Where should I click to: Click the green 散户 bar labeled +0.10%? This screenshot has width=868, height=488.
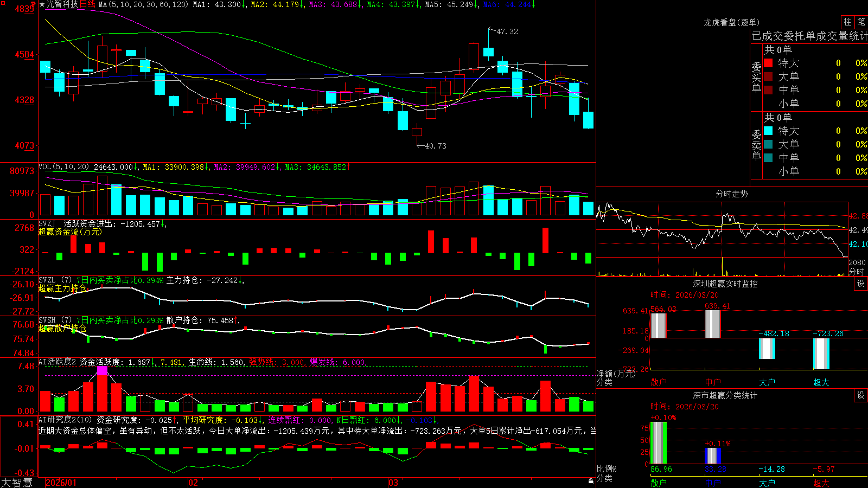[659, 443]
